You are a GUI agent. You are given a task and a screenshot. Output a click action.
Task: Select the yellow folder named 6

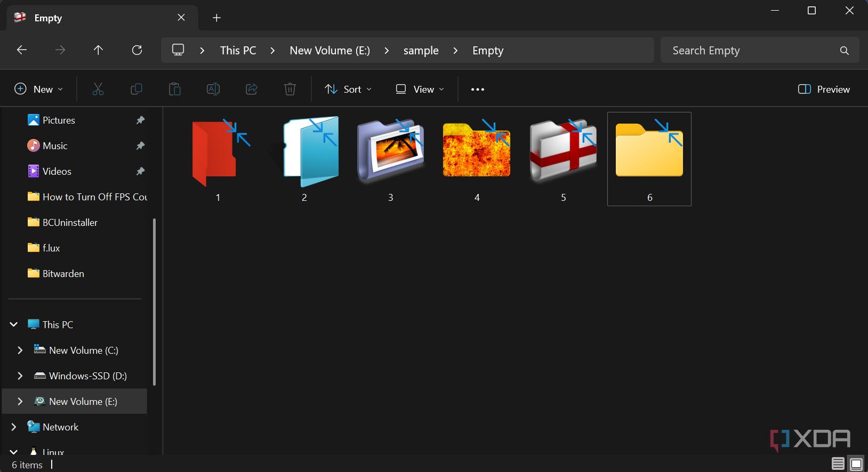pyautogui.click(x=649, y=159)
